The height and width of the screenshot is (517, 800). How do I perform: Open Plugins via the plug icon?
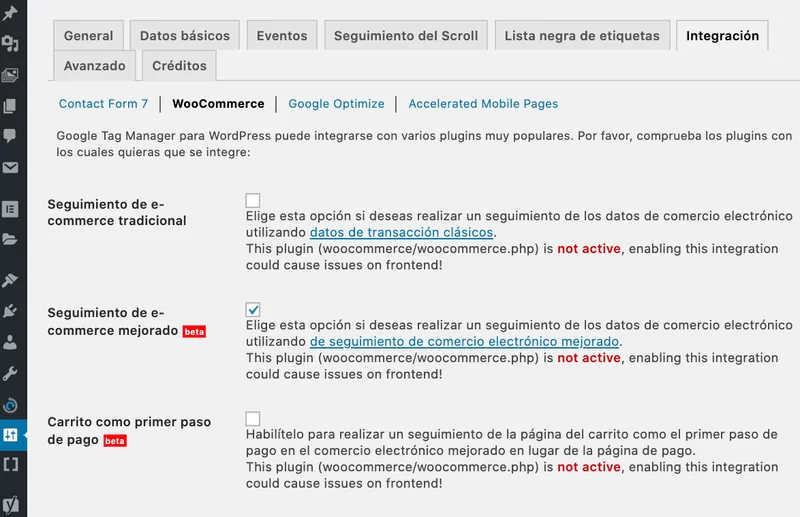click(10, 311)
